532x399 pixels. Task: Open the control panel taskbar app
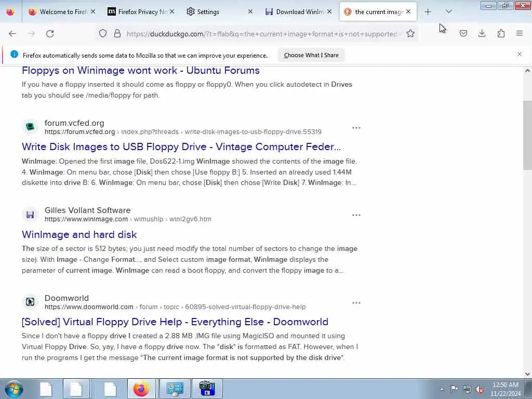tap(175, 389)
